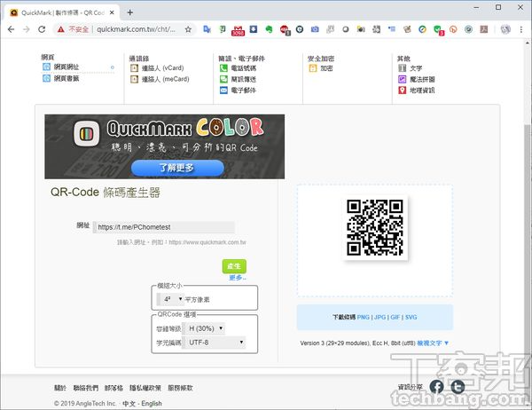Open the Chrome profile avatar icon
532x410 pixels.
(505, 29)
